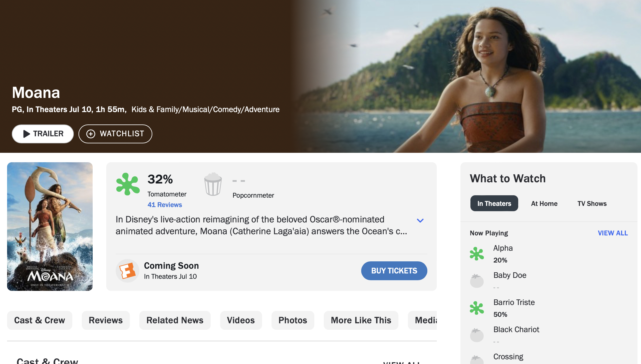
Task: Open the Related News section
Action: (175, 320)
